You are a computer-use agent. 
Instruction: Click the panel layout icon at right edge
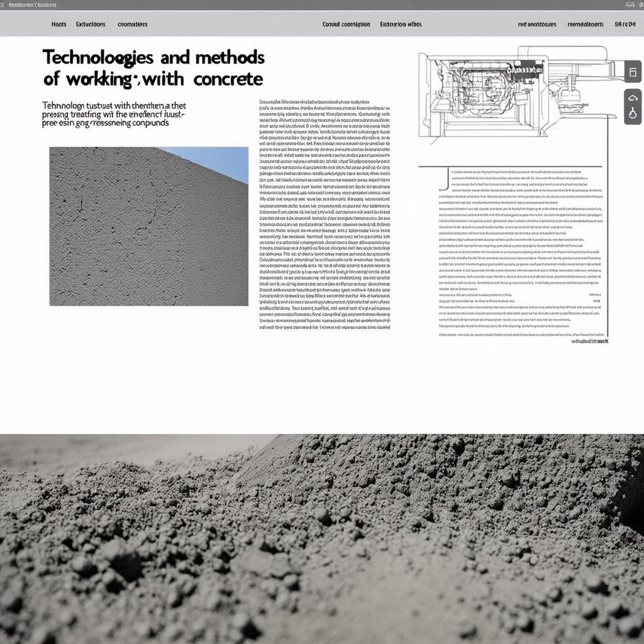coord(633,72)
